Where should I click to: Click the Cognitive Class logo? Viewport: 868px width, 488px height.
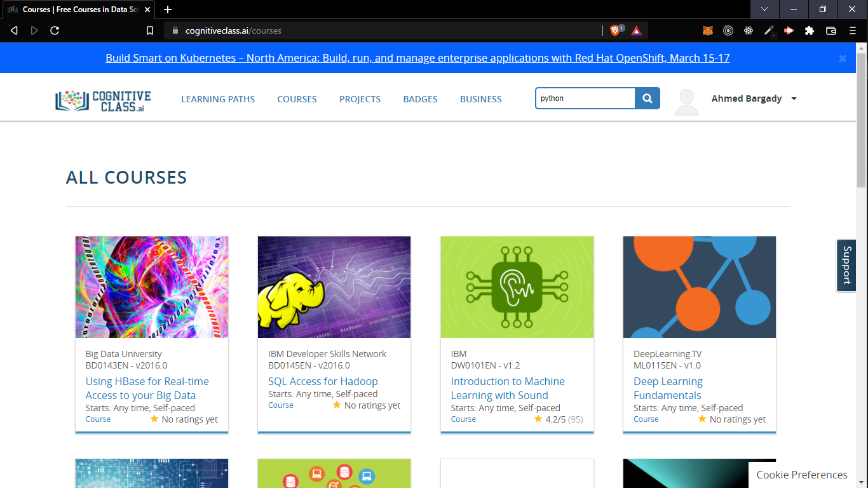tap(104, 100)
